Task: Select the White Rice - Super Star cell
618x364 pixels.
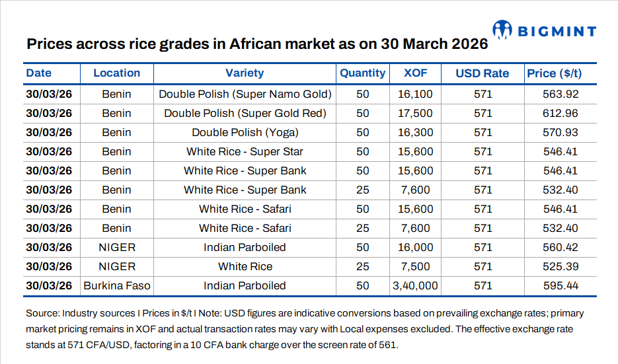Action: tap(245, 152)
